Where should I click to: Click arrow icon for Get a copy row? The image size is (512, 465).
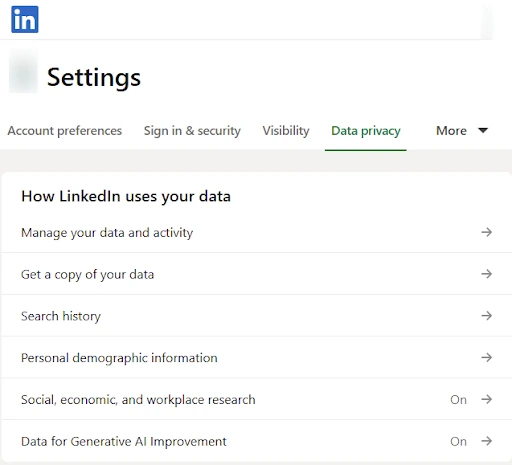tap(487, 274)
